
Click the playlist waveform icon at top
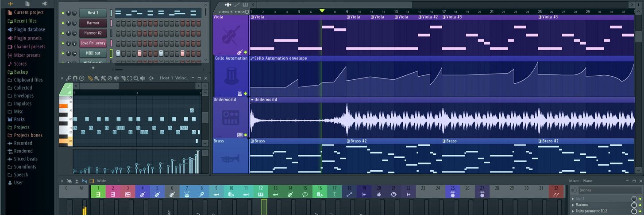tap(228, 4)
